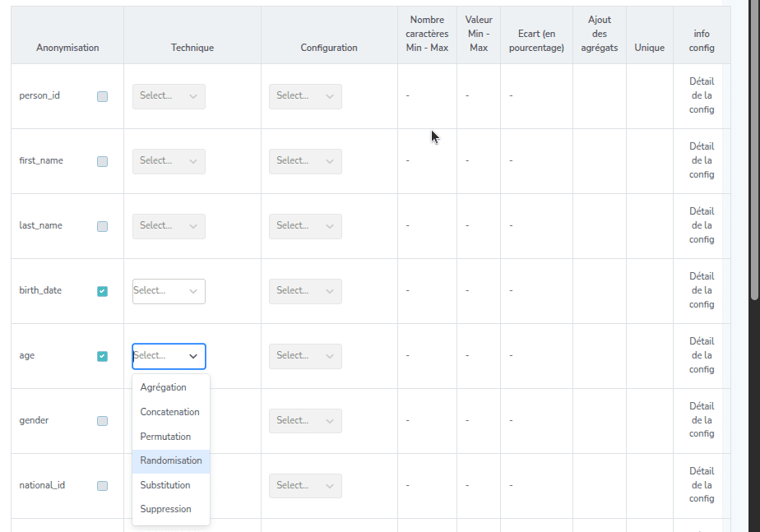Choose Agrégation in the dropdown list
This screenshot has height=532, width=760.
(x=163, y=387)
